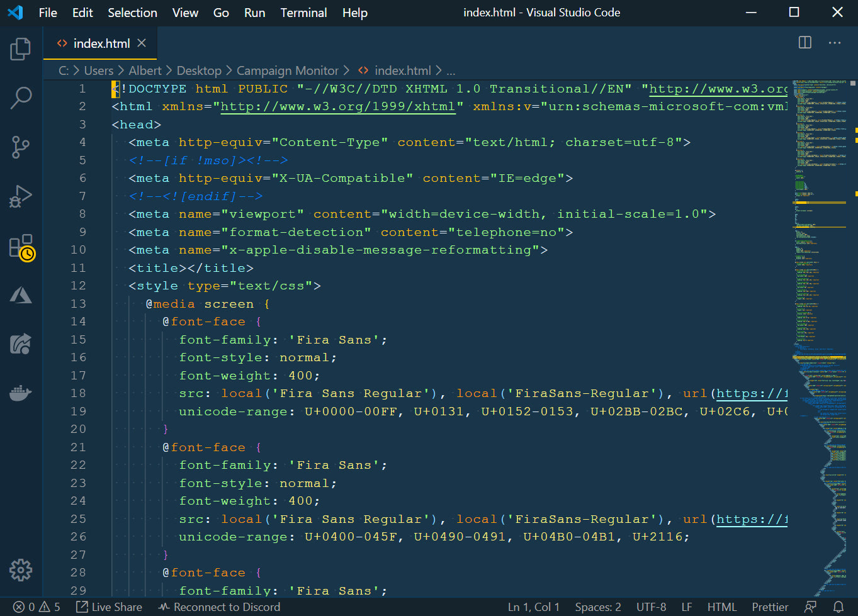The height and width of the screenshot is (616, 858).
Task: Click the minimap code overview
Action: (x=819, y=339)
